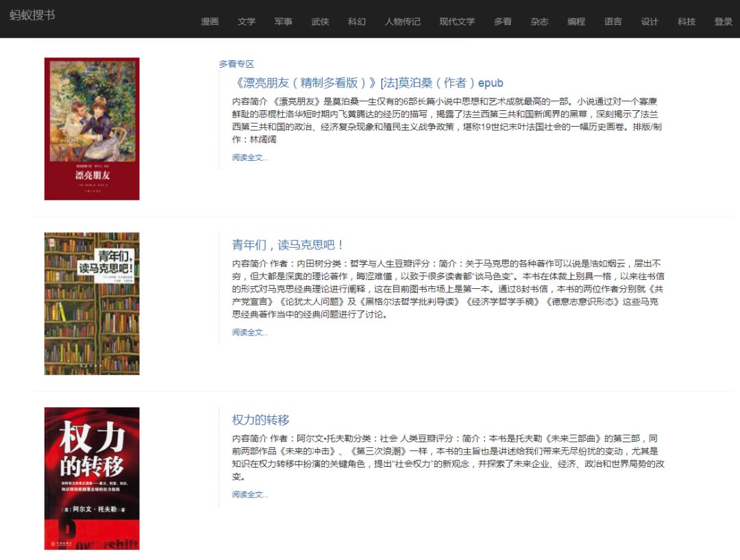The image size is (740, 560).
Task: Open the 漫画 category menu
Action: click(209, 21)
